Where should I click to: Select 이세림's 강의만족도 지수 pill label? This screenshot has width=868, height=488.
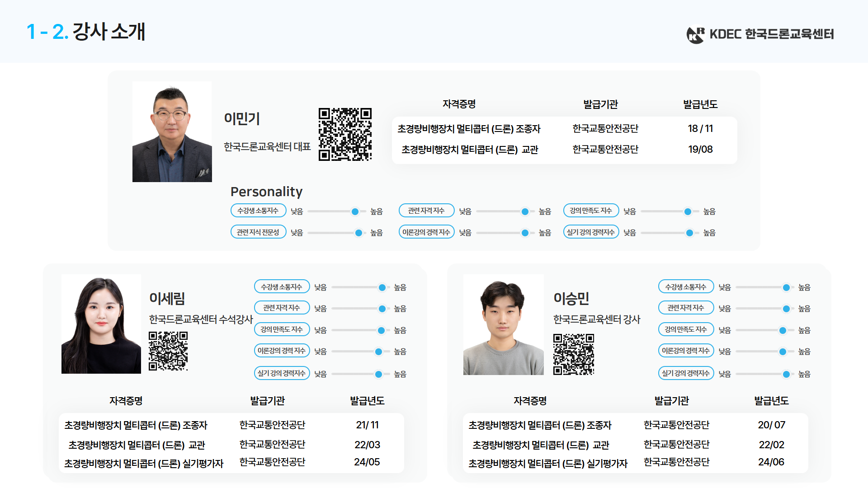coord(282,329)
